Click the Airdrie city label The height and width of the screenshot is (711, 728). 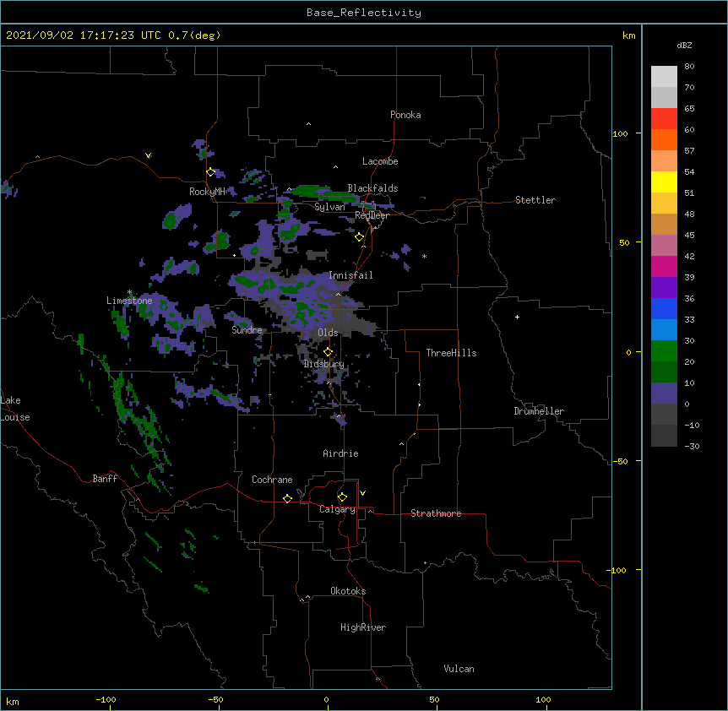pyautogui.click(x=340, y=453)
